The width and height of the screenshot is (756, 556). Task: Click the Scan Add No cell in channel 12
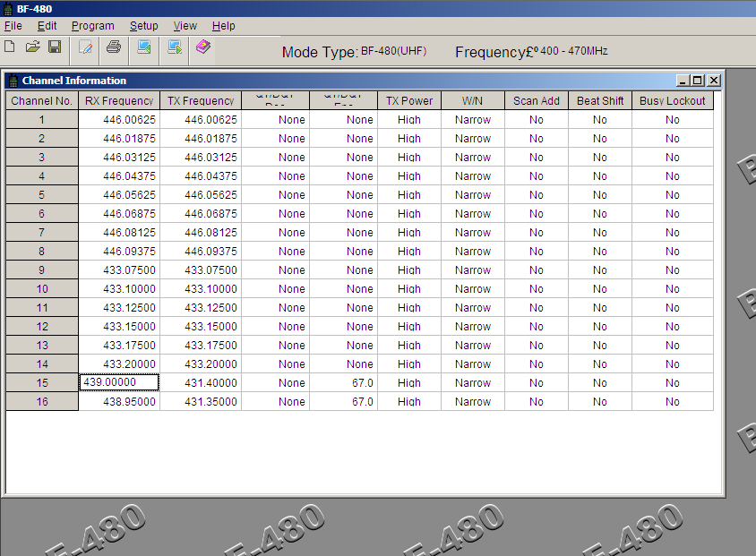(x=537, y=326)
